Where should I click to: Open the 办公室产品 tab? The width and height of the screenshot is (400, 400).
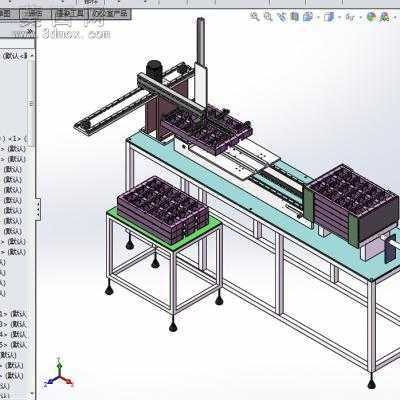110,14
